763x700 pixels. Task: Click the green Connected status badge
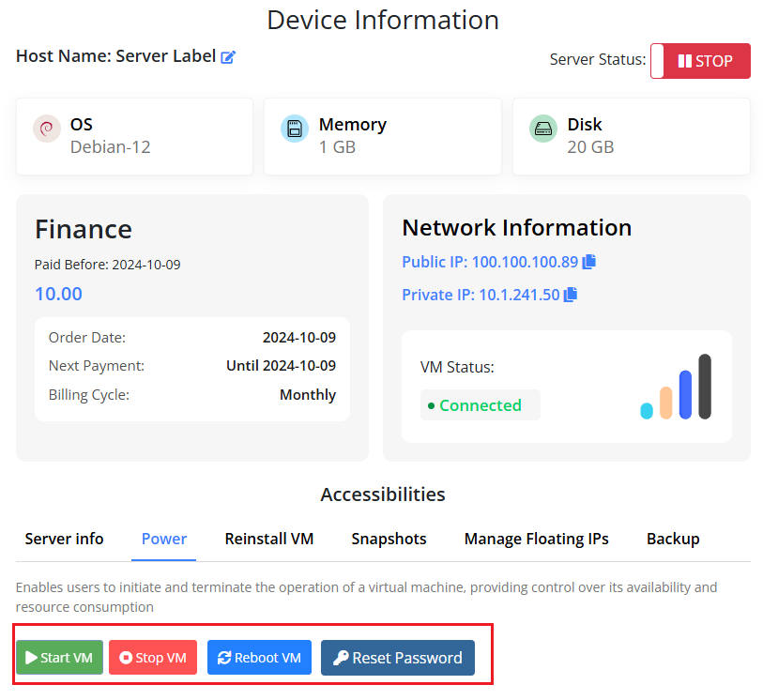(x=480, y=405)
